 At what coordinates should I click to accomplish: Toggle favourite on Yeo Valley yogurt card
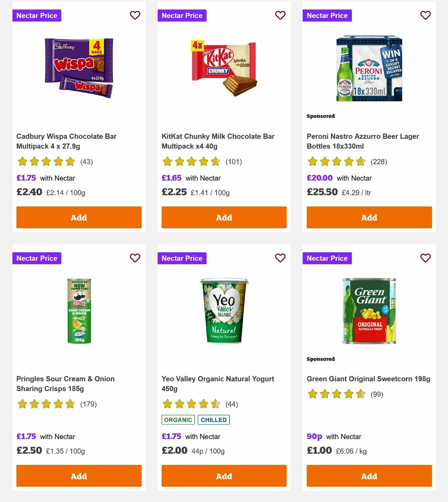click(280, 258)
